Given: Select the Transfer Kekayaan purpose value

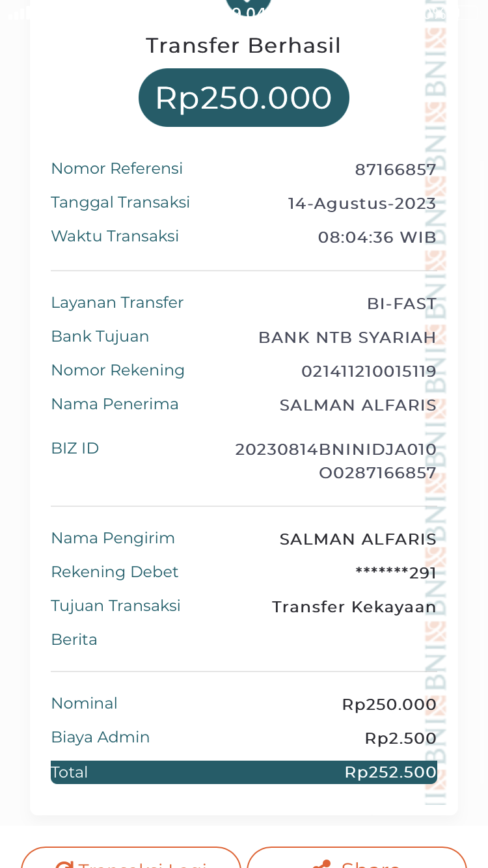Looking at the screenshot, I should (354, 607).
